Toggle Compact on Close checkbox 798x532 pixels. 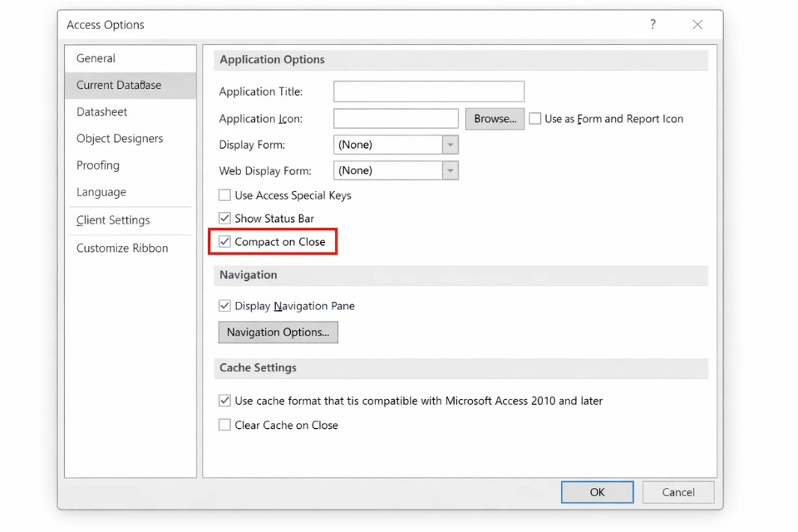coord(224,242)
